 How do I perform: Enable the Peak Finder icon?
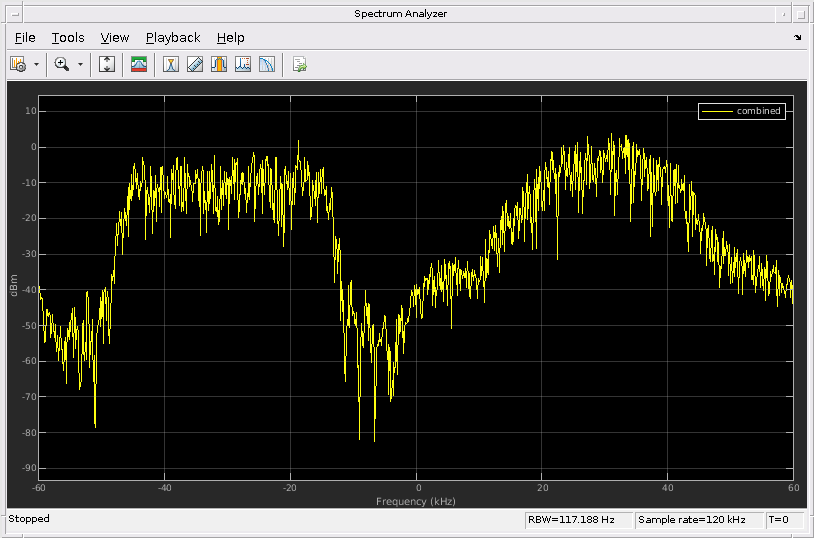218,64
